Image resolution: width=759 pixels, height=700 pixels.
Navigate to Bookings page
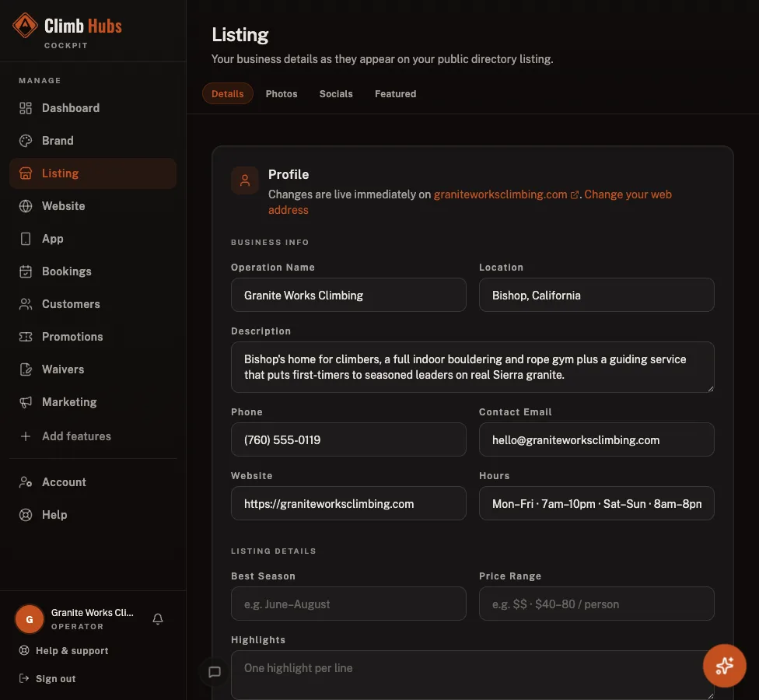[x=93, y=271]
